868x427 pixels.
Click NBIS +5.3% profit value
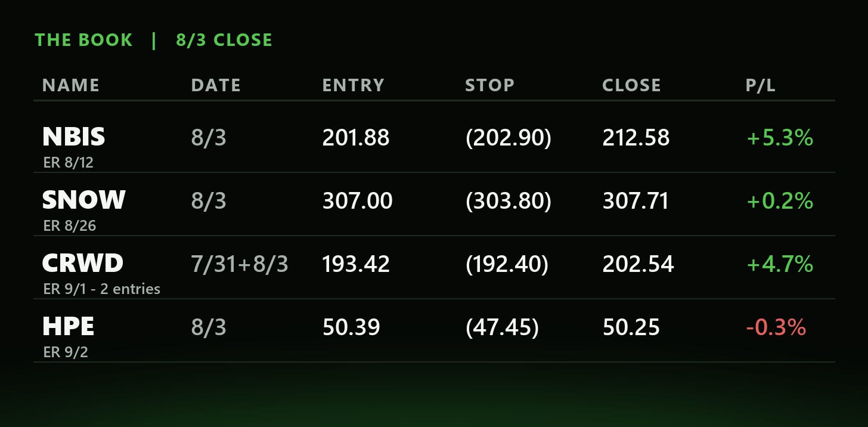(780, 138)
